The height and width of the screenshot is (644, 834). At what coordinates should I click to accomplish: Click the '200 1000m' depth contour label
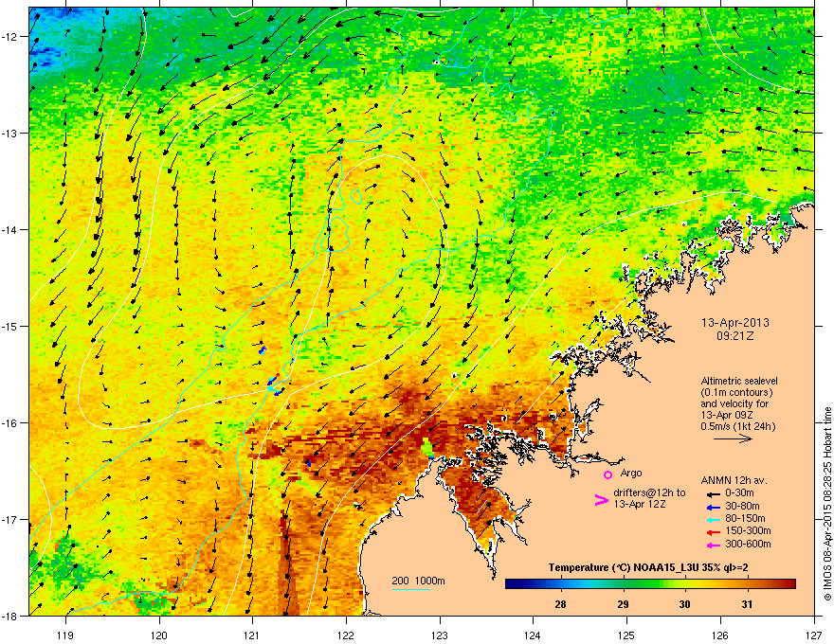point(418,581)
